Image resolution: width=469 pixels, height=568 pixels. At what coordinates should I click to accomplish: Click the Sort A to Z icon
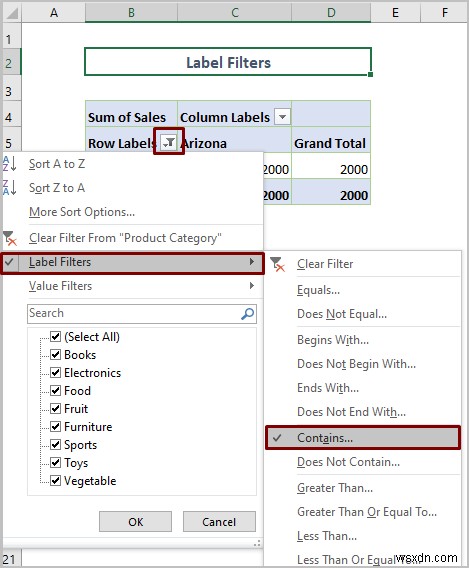pos(9,163)
